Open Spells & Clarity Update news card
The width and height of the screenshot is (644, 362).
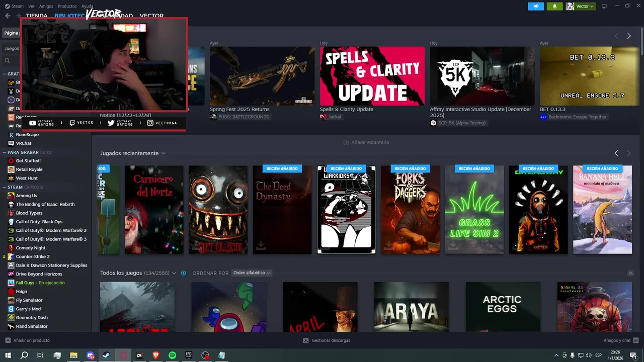pos(372,76)
